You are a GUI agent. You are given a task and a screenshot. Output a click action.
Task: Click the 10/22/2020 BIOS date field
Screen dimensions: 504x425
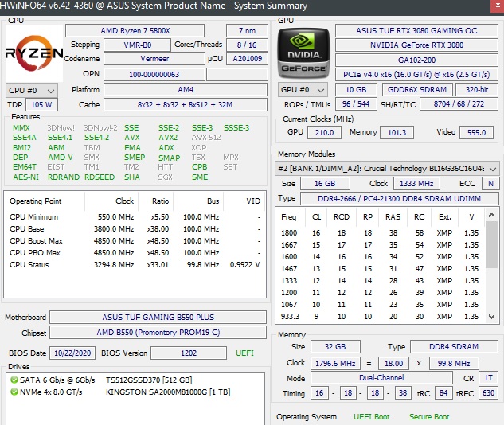coord(72,353)
